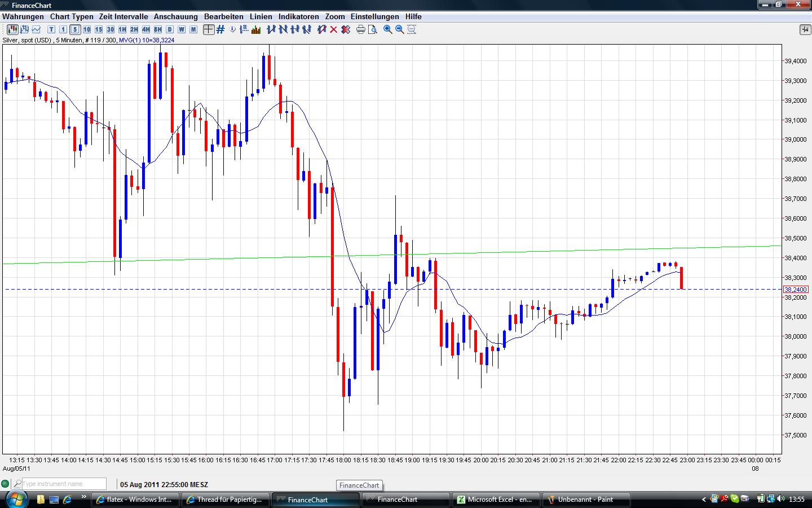Focus the Type instrument name field
Image resolution: width=812 pixels, height=508 pixels.
(64, 484)
